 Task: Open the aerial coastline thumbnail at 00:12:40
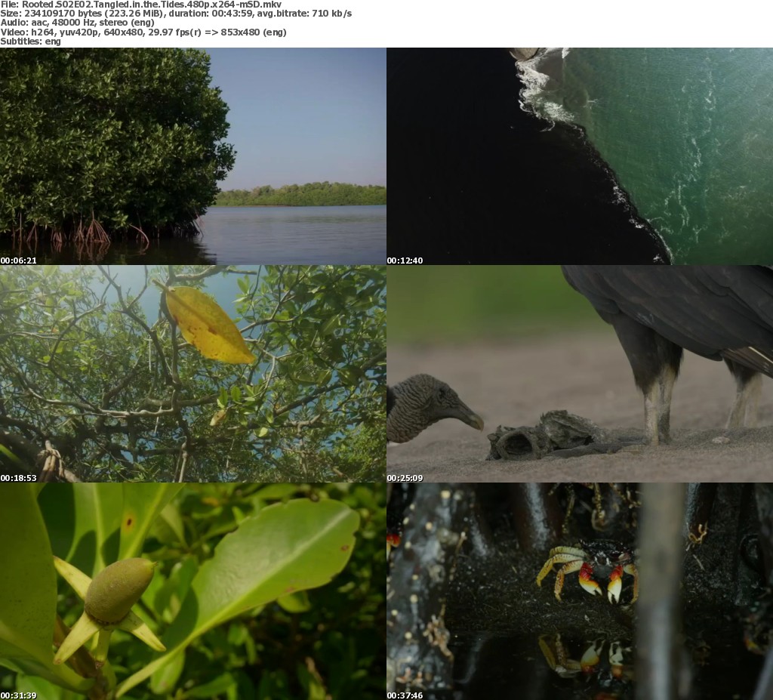[580, 156]
